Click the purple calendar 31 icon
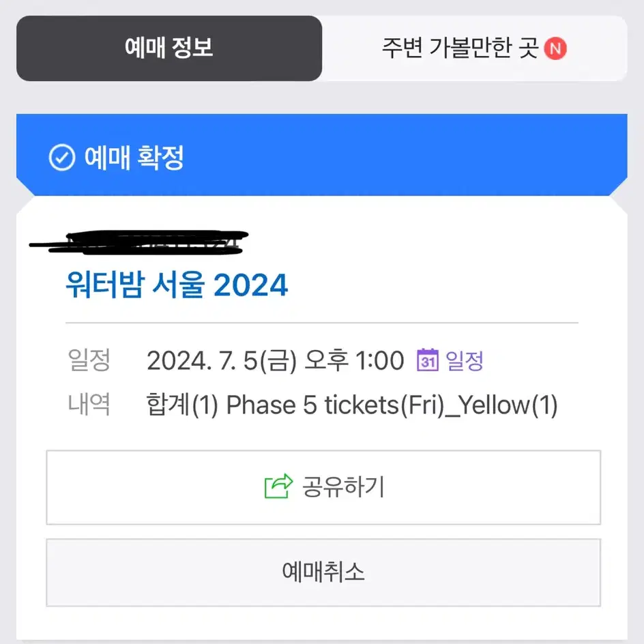Viewport: 644px width, 644px height. (428, 360)
